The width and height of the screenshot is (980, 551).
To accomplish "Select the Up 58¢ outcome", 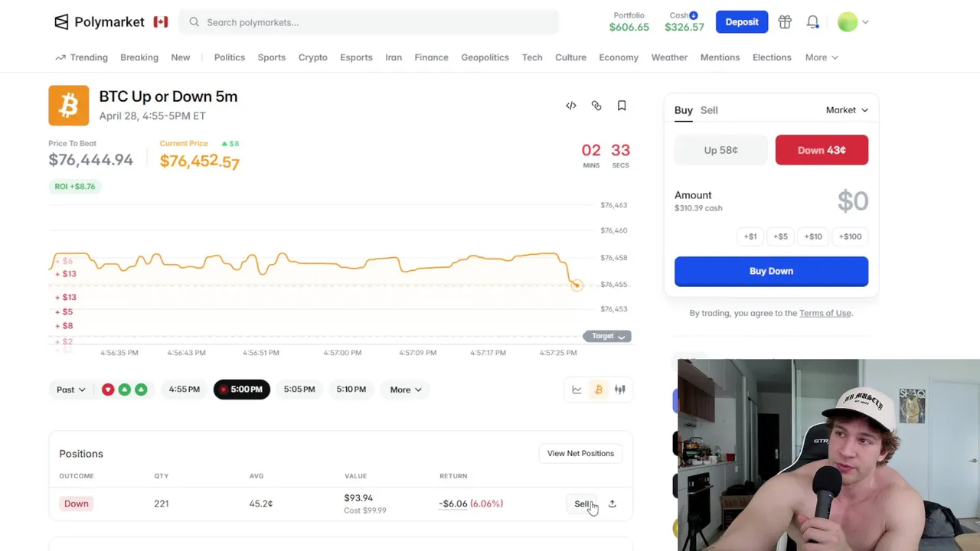I will [x=720, y=150].
